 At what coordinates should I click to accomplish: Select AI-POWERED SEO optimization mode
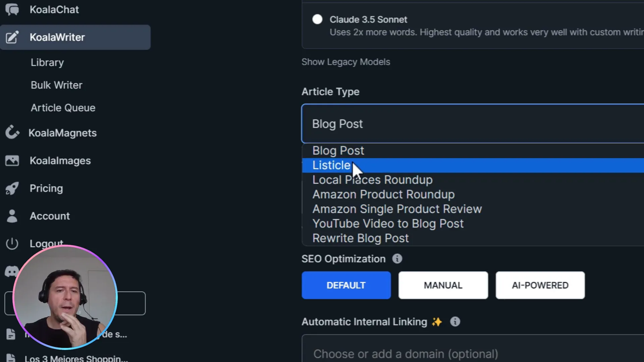(x=540, y=285)
